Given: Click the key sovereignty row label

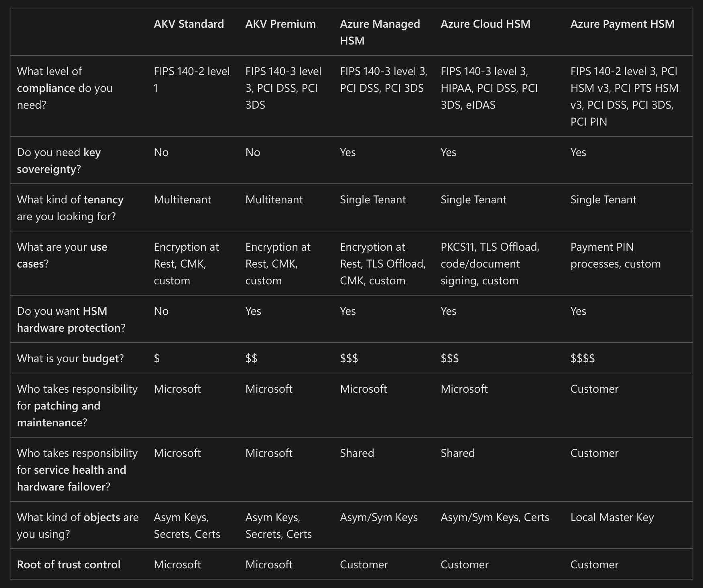Looking at the screenshot, I should [x=59, y=160].
